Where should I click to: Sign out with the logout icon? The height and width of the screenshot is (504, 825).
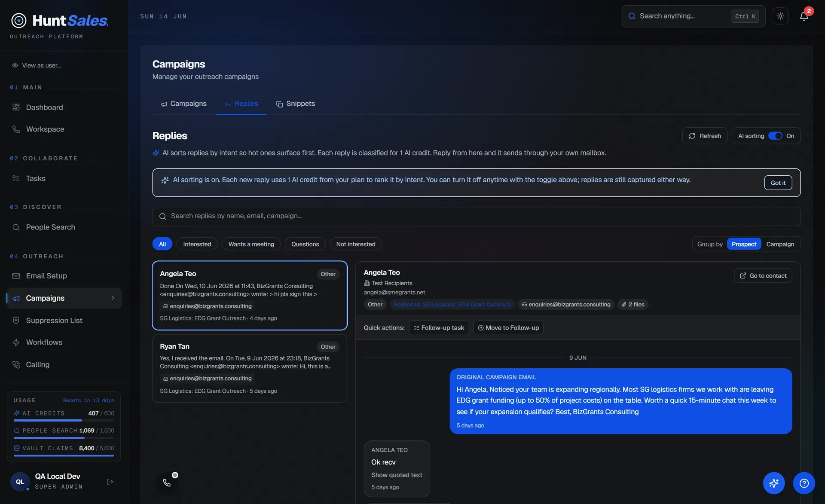pos(110,482)
